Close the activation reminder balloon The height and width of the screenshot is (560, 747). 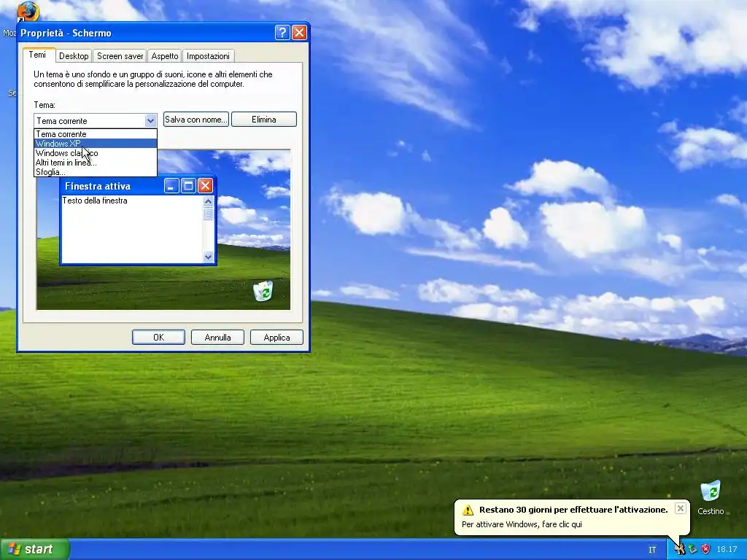681,508
